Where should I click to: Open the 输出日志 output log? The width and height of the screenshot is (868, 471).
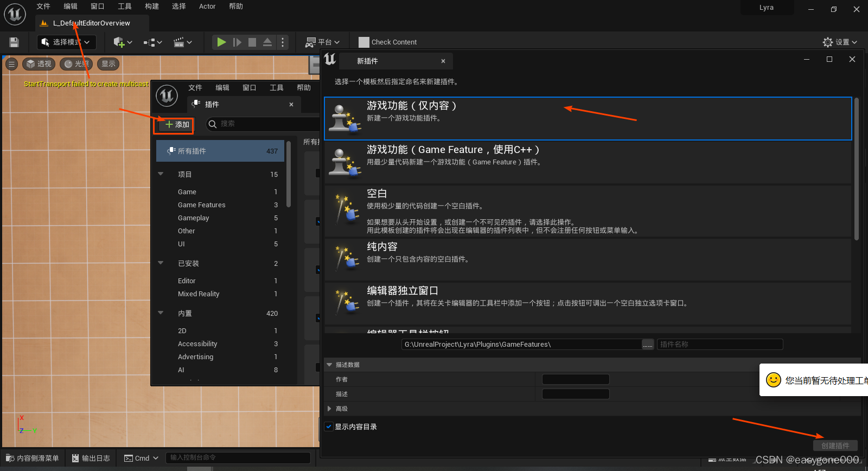click(x=91, y=458)
